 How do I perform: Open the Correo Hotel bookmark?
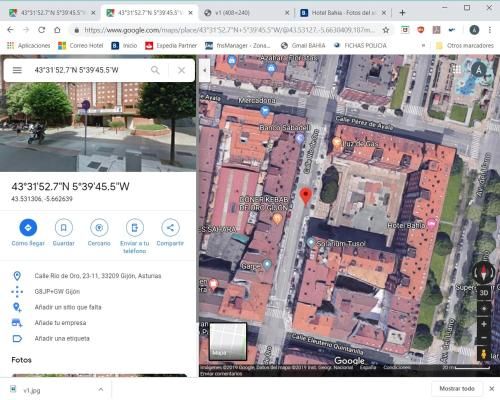(x=81, y=45)
